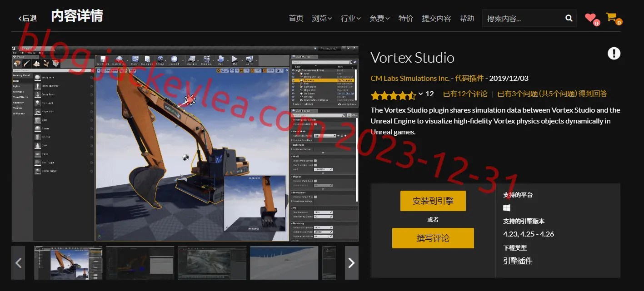
Task: Show next thumbnails with right arrow
Action: coord(351,263)
